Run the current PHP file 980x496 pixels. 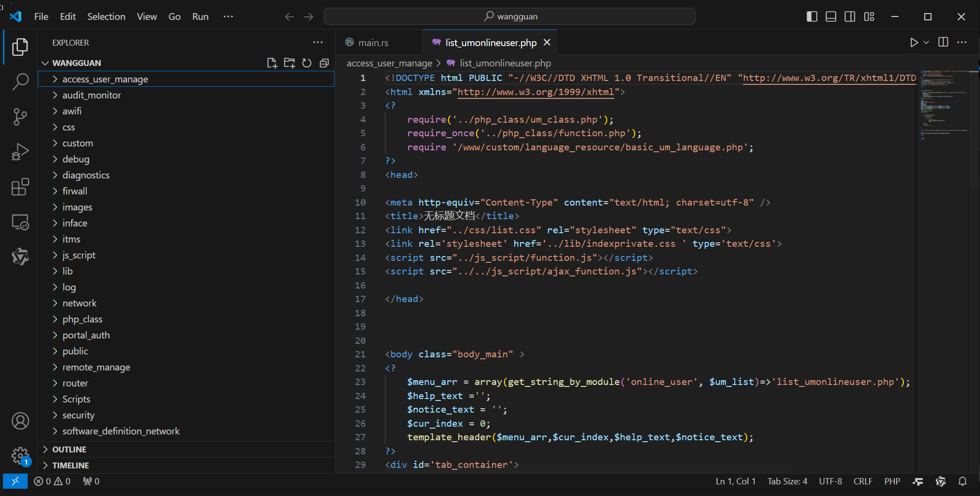coord(914,43)
